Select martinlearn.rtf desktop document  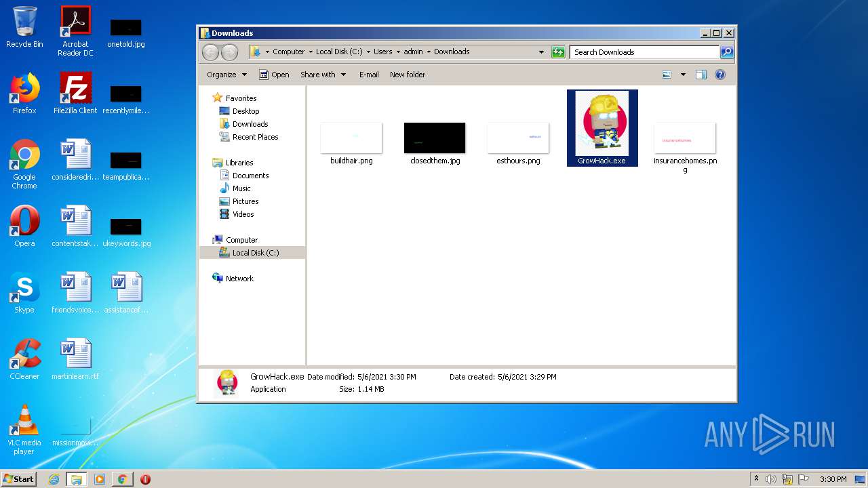[x=75, y=359]
